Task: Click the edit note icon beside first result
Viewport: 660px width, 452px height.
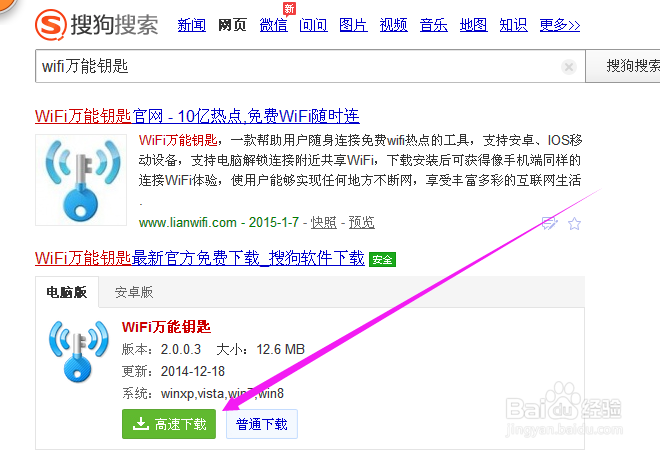Action: click(x=549, y=223)
